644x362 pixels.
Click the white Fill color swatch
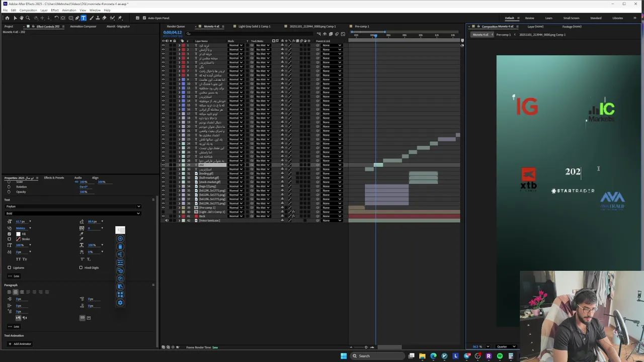18,234
